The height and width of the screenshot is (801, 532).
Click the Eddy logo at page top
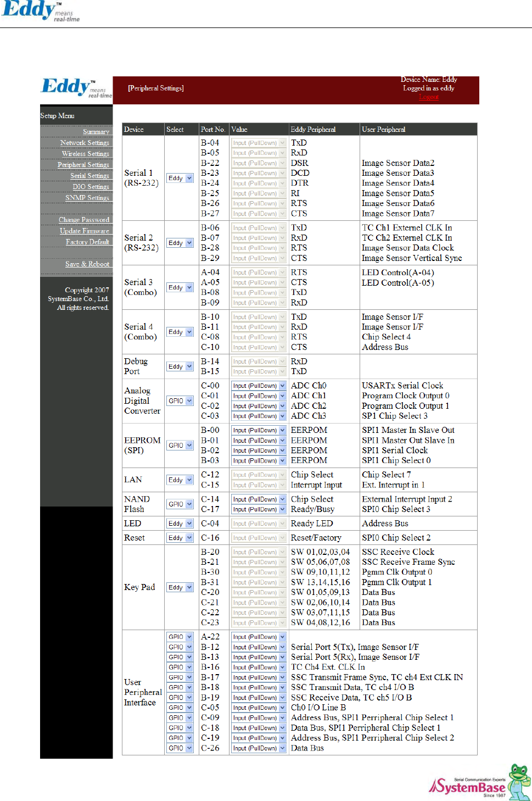coord(40,11)
